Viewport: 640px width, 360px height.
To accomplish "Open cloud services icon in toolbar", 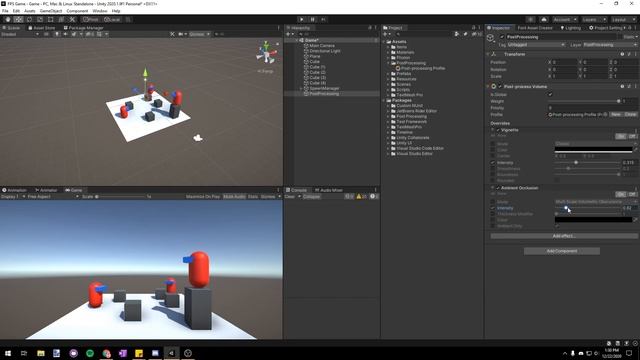I will tap(544, 19).
